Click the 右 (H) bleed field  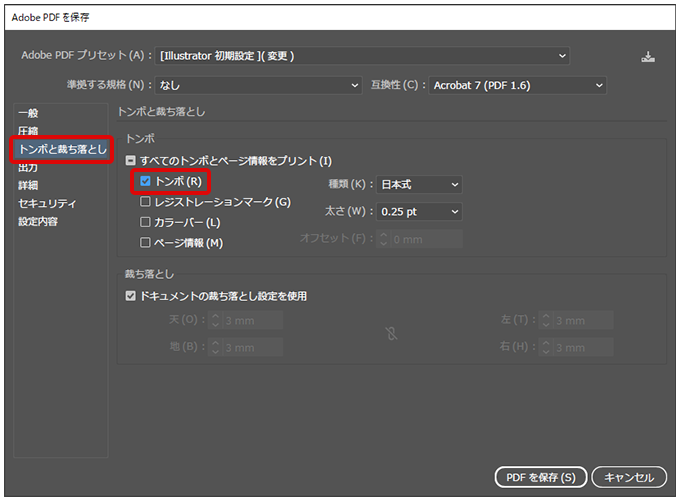tap(583, 347)
